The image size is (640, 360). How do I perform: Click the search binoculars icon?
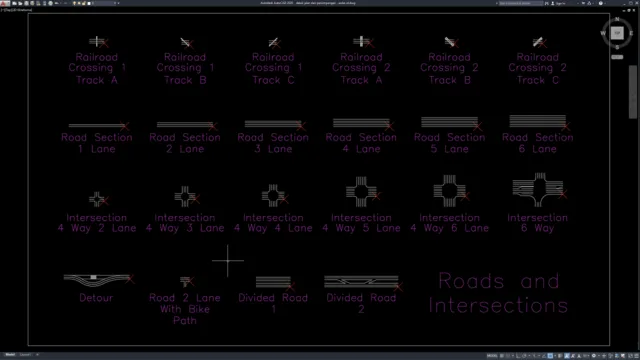coord(547,3)
